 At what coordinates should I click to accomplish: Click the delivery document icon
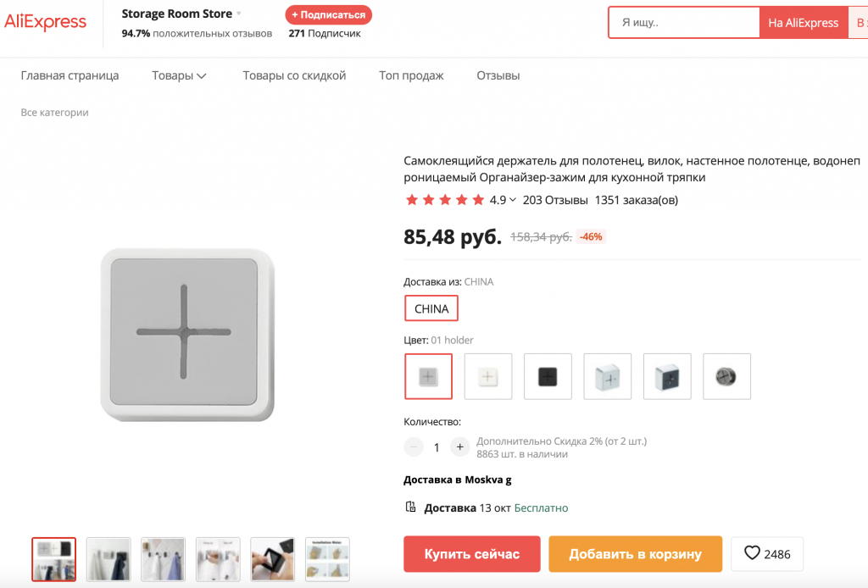click(411, 508)
